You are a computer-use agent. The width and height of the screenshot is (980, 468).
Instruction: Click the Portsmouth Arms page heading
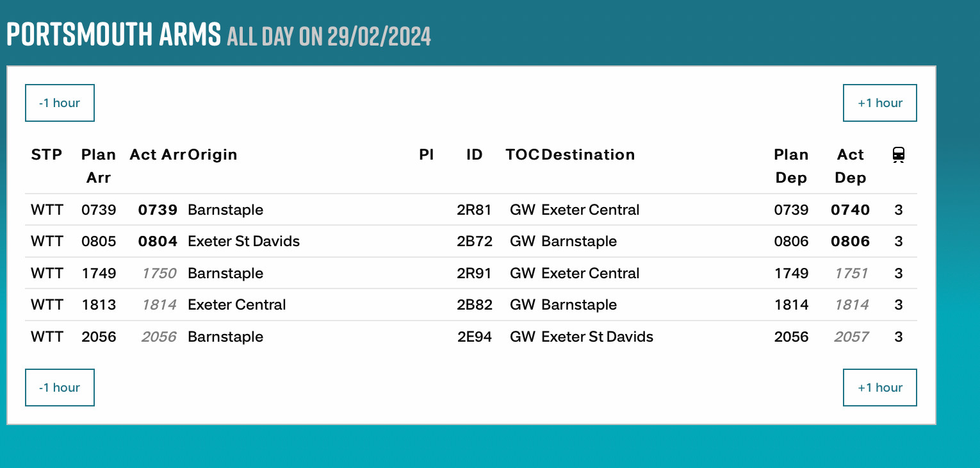click(x=113, y=35)
